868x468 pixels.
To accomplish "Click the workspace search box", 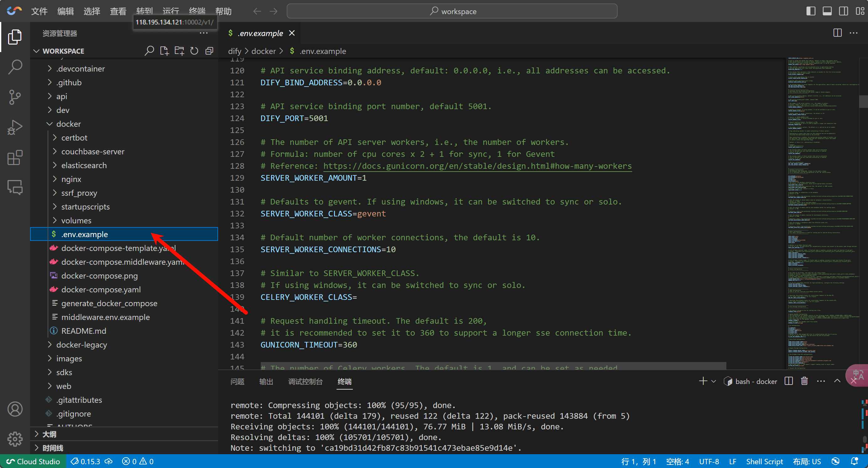I will pos(452,11).
